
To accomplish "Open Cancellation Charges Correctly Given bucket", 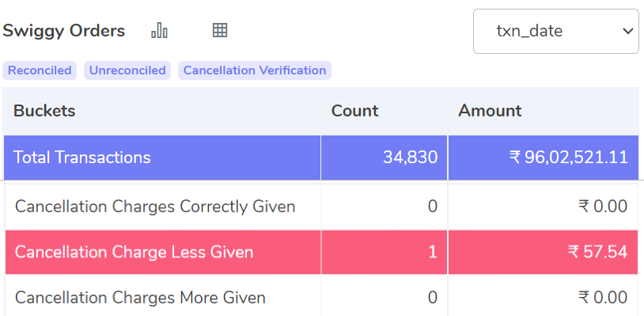I will tap(155, 206).
